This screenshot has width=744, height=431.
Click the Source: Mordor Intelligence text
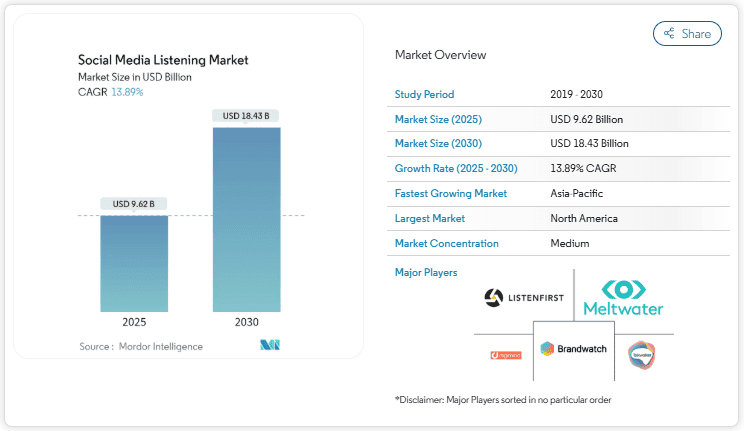click(x=141, y=347)
